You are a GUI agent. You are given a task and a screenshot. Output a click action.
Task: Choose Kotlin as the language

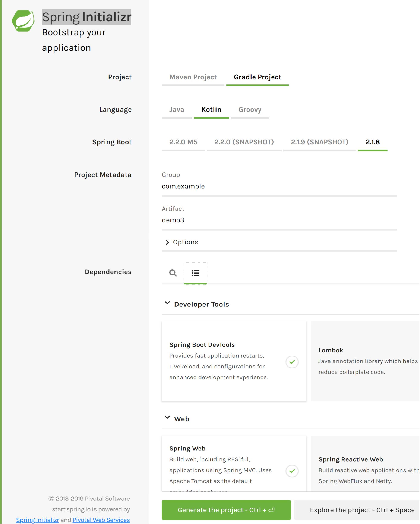click(211, 110)
